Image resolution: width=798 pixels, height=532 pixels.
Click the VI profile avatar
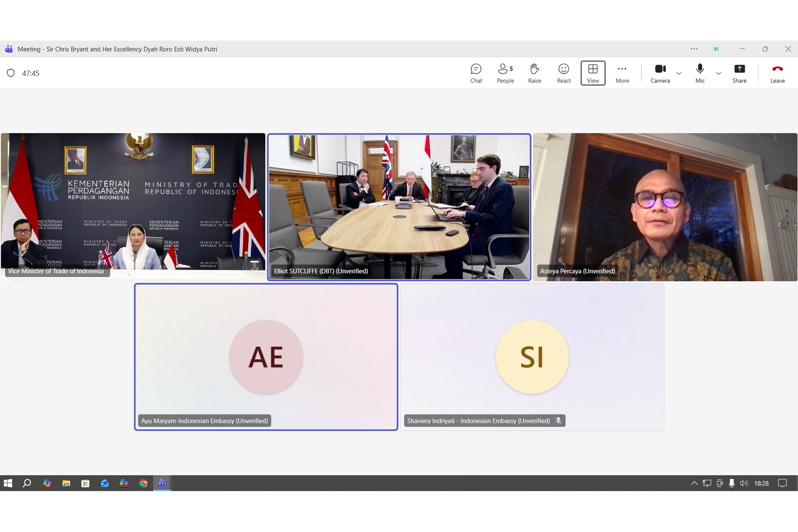(x=716, y=49)
